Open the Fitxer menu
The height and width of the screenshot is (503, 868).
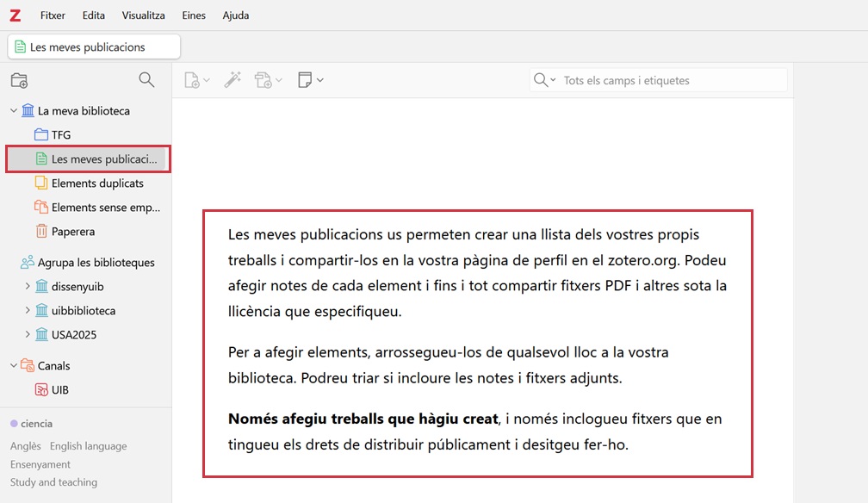pos(53,16)
